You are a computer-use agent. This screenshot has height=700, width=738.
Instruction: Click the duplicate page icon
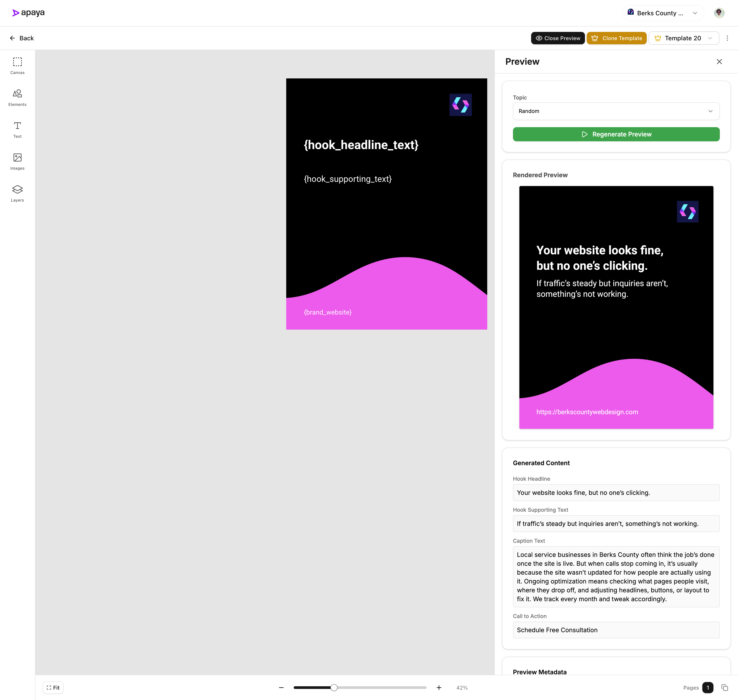(x=724, y=688)
